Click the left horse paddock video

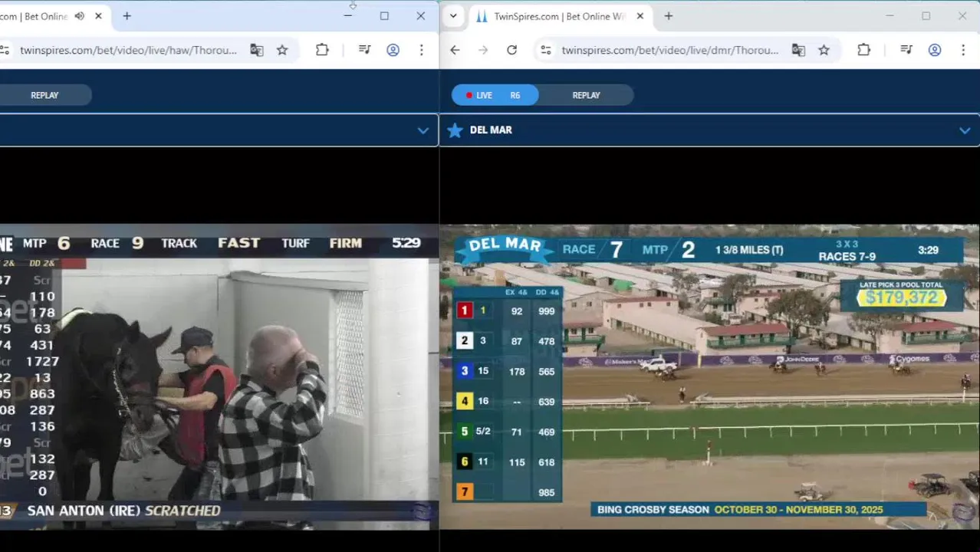tap(219, 376)
